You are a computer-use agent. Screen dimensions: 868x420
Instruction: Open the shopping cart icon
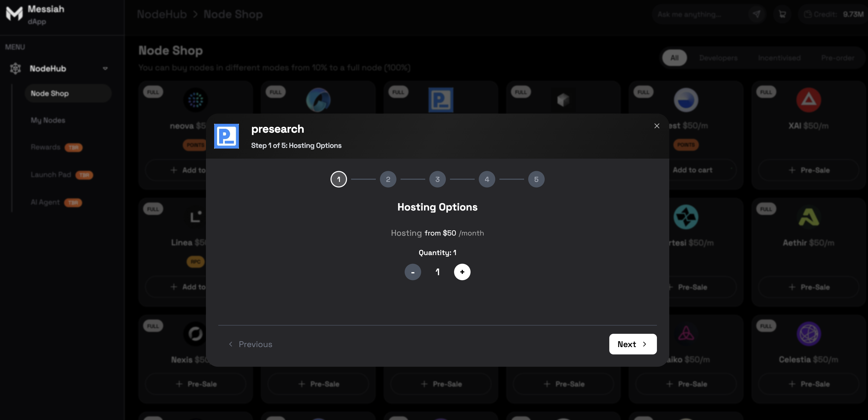[x=783, y=14]
